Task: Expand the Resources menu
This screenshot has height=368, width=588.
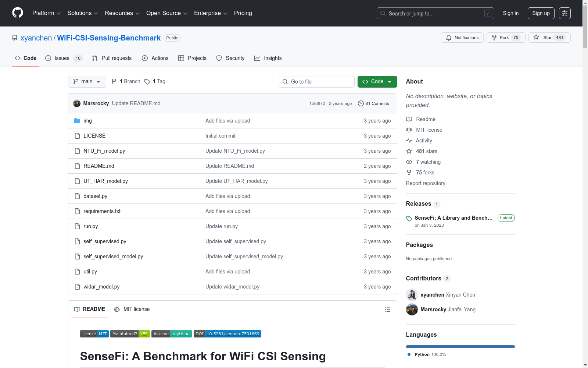Action: pyautogui.click(x=122, y=13)
